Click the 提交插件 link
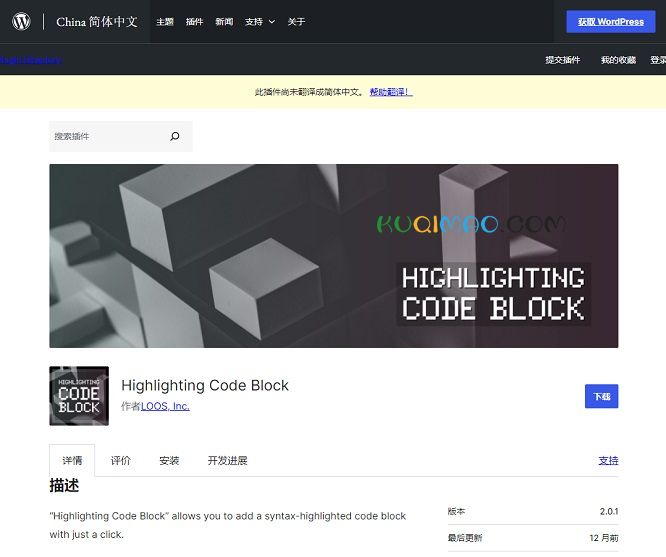The height and width of the screenshot is (557, 666). [x=562, y=60]
